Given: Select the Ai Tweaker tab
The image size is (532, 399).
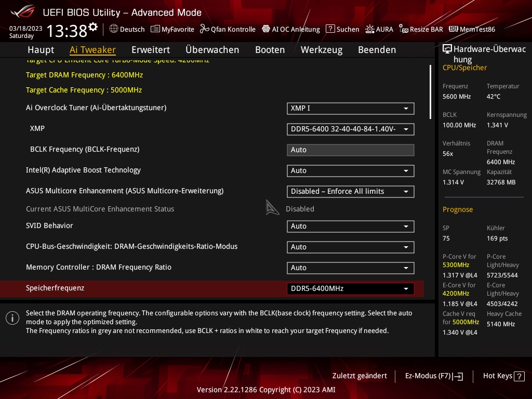Looking at the screenshot, I should click(92, 50).
